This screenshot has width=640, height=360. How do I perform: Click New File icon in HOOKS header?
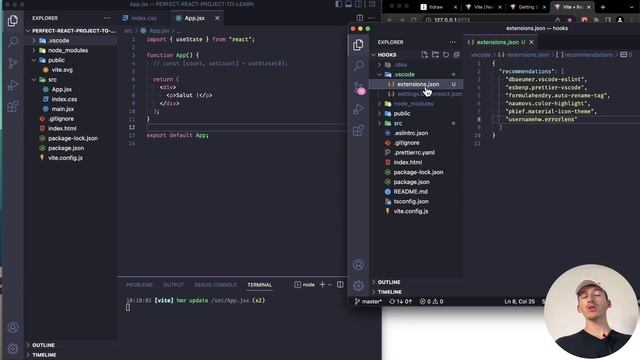pos(424,55)
